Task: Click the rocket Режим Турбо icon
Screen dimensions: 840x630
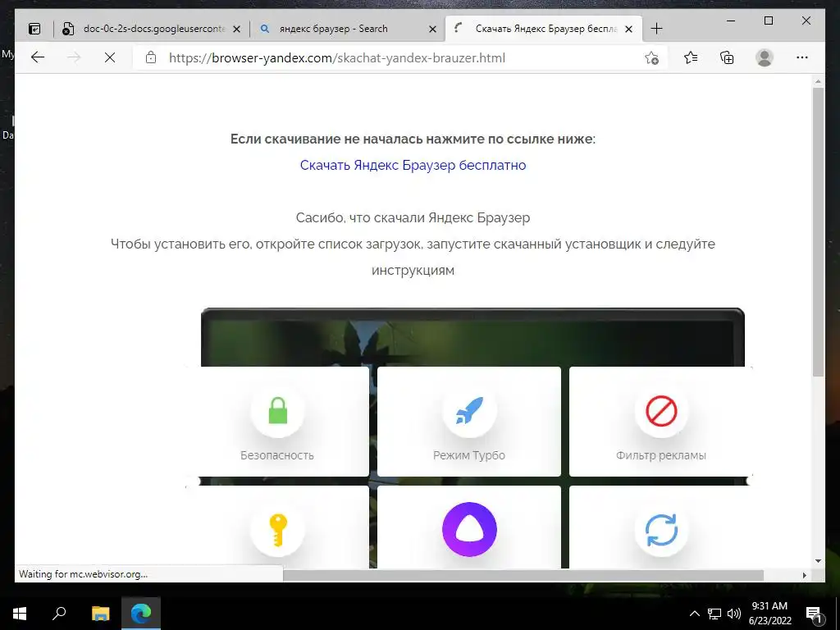Action: pos(469,412)
